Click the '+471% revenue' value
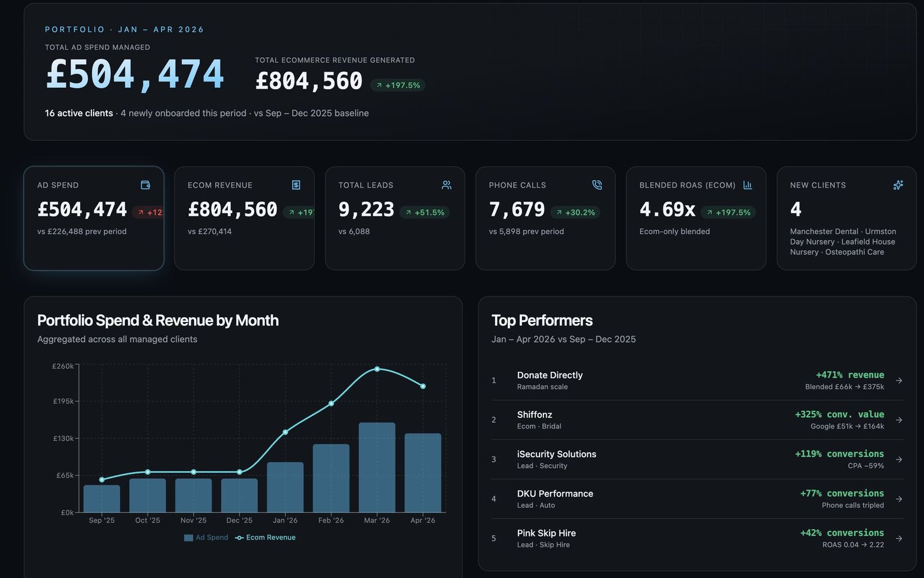Image resolution: width=924 pixels, height=578 pixels. (x=850, y=375)
